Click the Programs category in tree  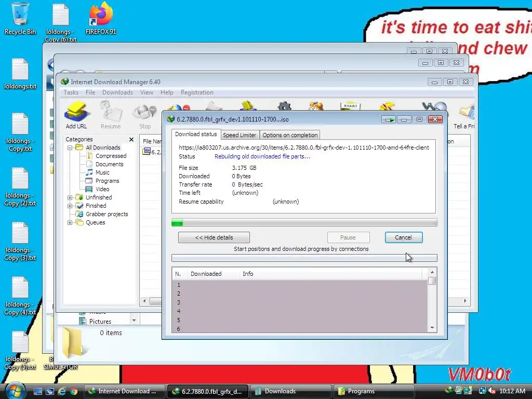click(107, 181)
